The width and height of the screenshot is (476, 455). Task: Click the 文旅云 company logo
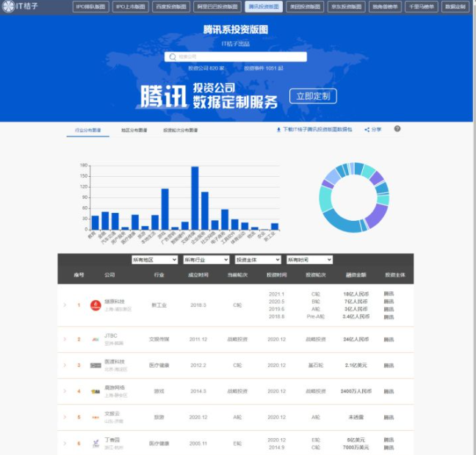click(95, 418)
